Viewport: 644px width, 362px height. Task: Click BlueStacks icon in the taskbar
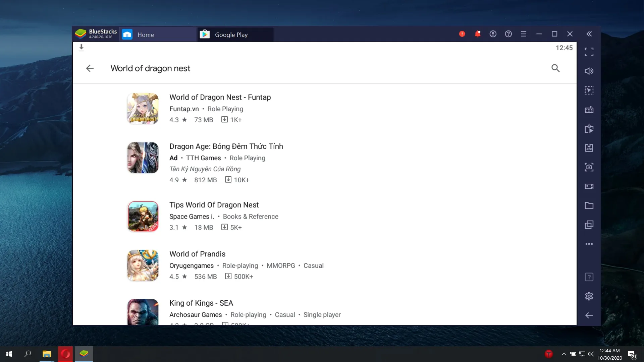point(84,354)
